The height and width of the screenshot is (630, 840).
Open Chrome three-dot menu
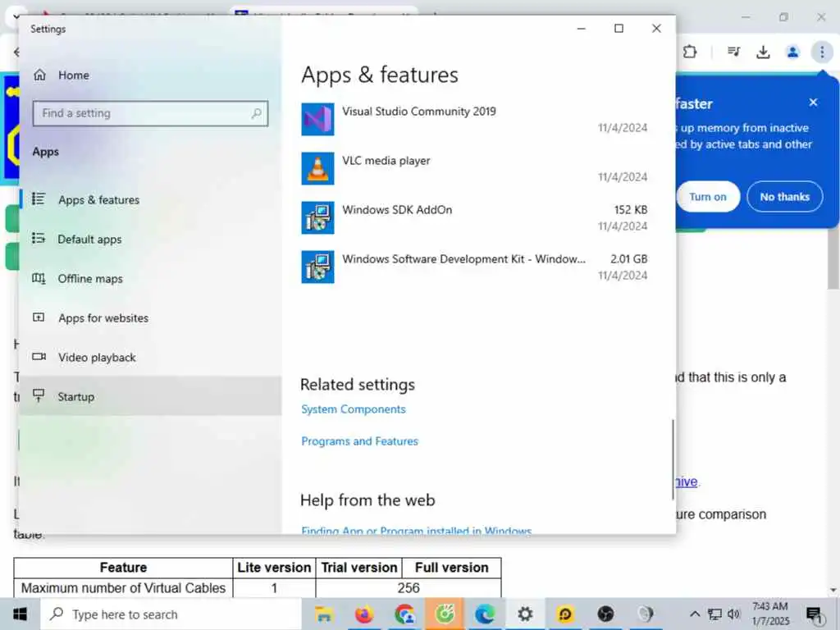[822, 52]
